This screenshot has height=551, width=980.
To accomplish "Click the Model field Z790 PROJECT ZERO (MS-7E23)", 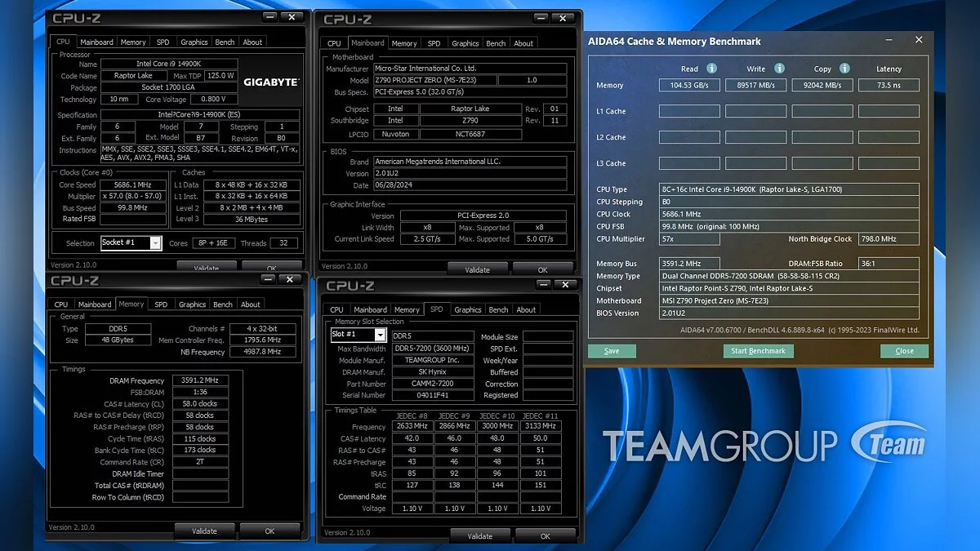I will point(434,81).
